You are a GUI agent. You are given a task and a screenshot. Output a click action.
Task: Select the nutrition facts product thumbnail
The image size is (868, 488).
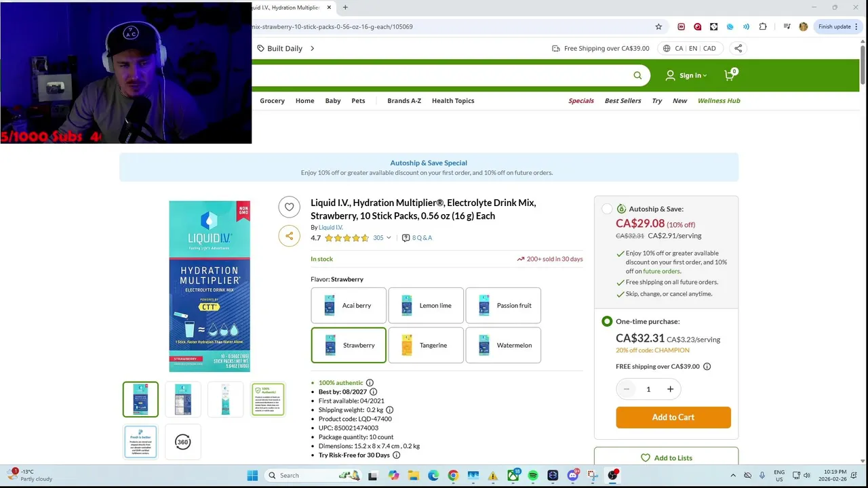(x=183, y=399)
